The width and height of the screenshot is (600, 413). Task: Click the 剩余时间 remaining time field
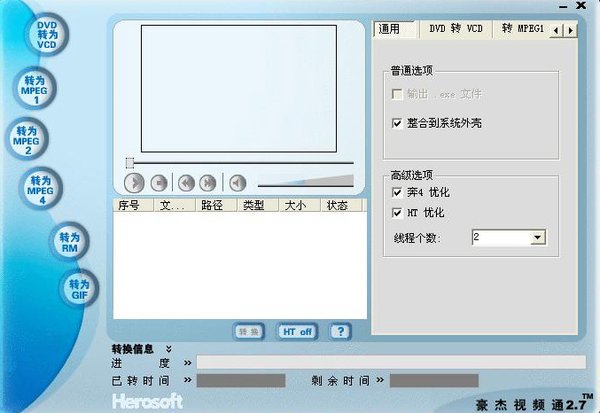[434, 381]
